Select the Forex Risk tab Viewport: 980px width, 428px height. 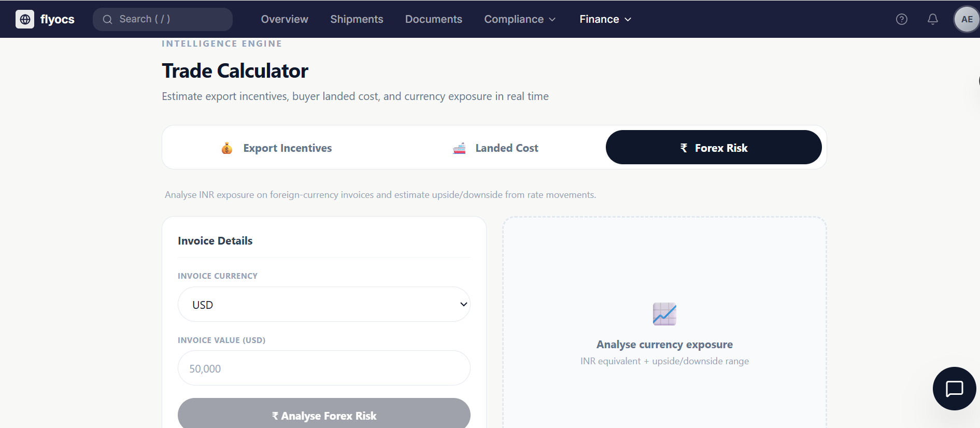[x=713, y=148]
